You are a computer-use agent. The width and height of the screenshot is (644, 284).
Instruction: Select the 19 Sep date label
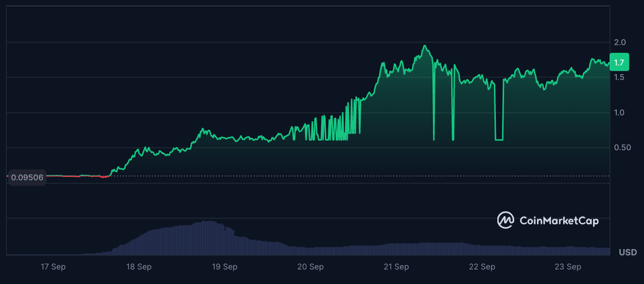(225, 267)
